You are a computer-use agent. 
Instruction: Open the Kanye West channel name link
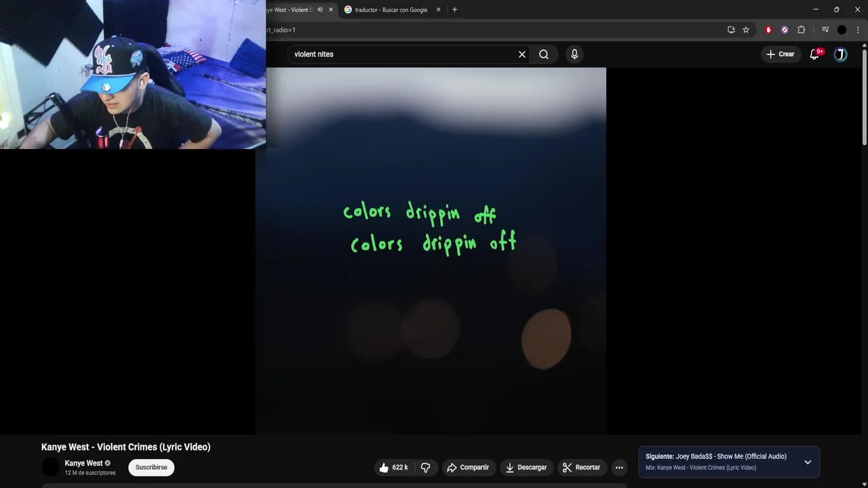(83, 464)
